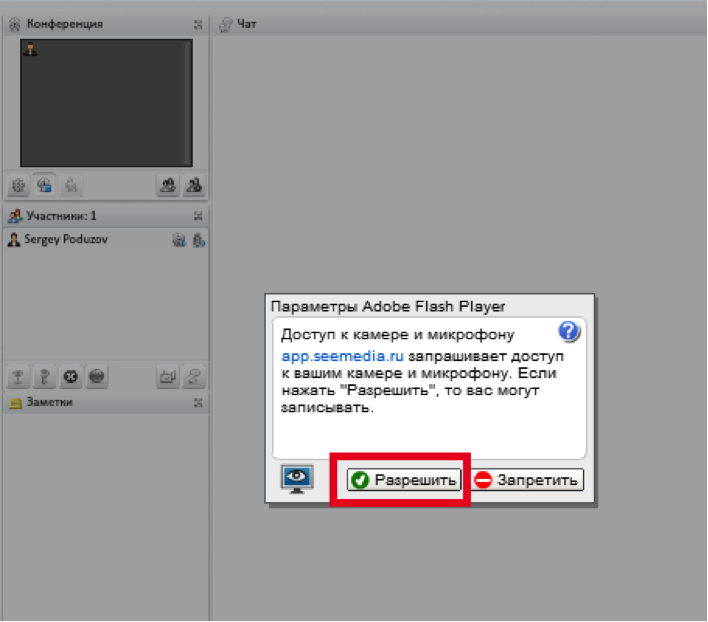Image resolution: width=708 pixels, height=622 pixels.
Task: Click the Конференция header icon
Action: coord(14,24)
